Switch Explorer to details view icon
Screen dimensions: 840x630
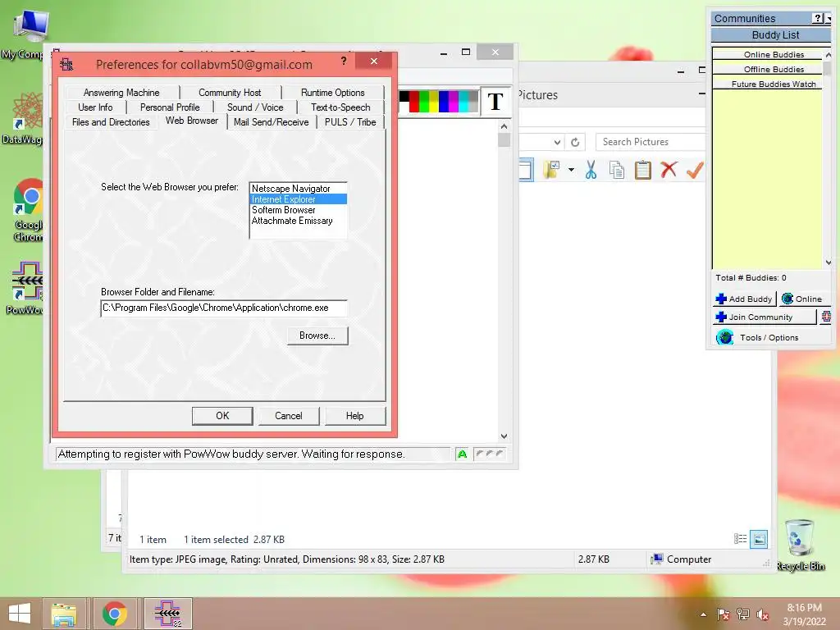point(741,539)
